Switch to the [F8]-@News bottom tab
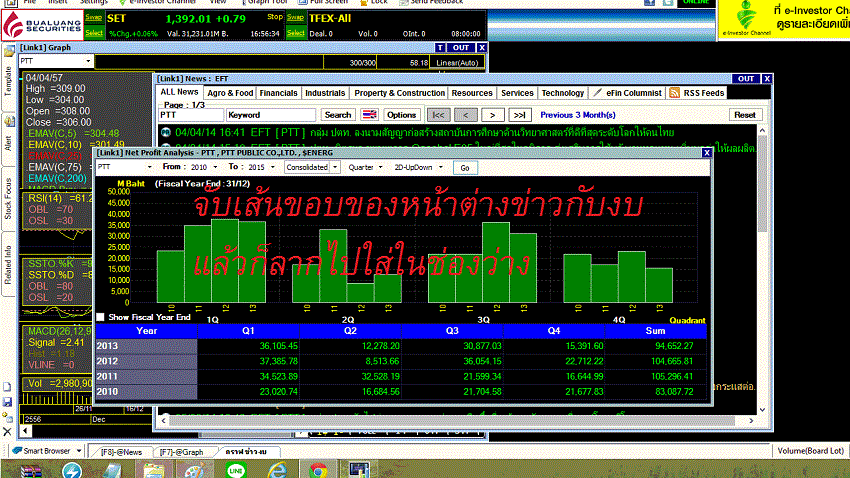The image size is (850, 478). [x=121, y=452]
